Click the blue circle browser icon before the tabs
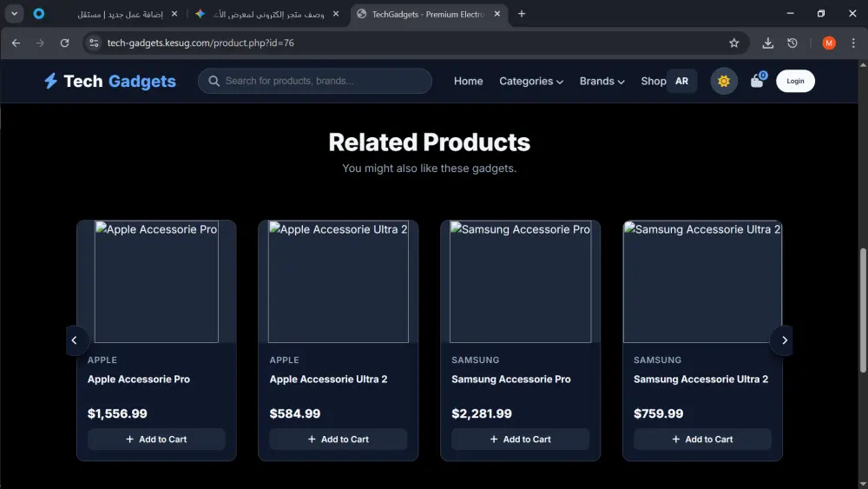Image resolution: width=868 pixels, height=489 pixels. click(39, 14)
